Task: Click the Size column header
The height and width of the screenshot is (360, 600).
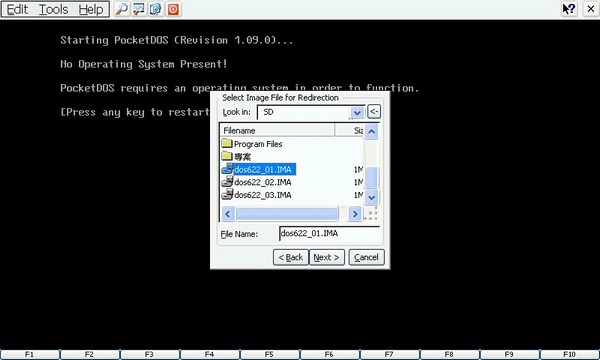Action: point(349,130)
